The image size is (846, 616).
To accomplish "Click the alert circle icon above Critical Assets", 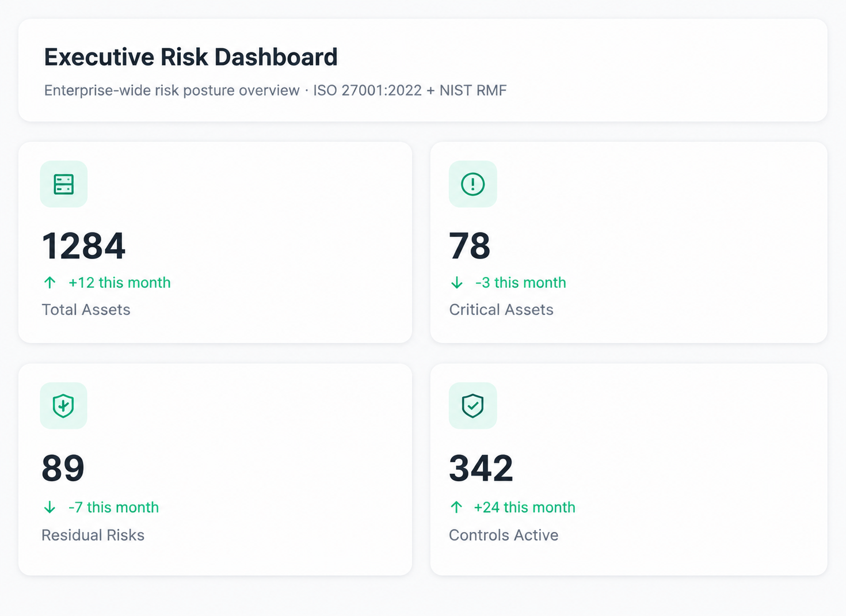I will pyautogui.click(x=472, y=184).
